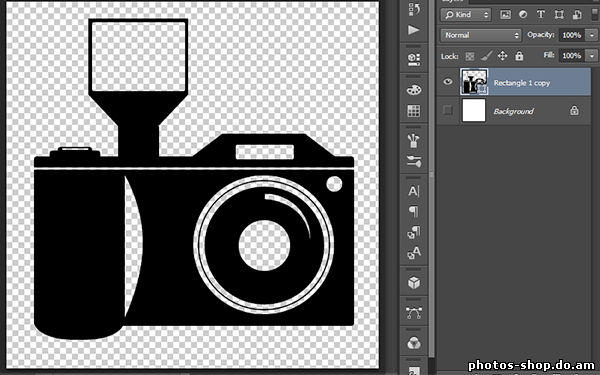Open the Normal blend mode dropdown
The image size is (600, 375).
(481, 35)
